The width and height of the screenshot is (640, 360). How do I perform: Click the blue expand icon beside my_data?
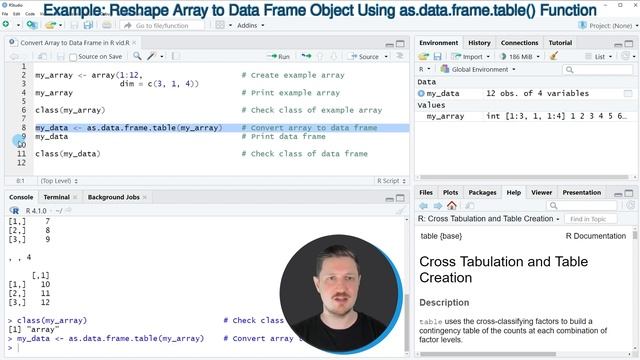[421, 93]
